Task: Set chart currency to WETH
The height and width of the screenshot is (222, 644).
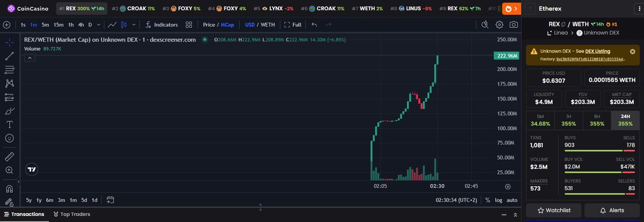Action: pyautogui.click(x=268, y=25)
